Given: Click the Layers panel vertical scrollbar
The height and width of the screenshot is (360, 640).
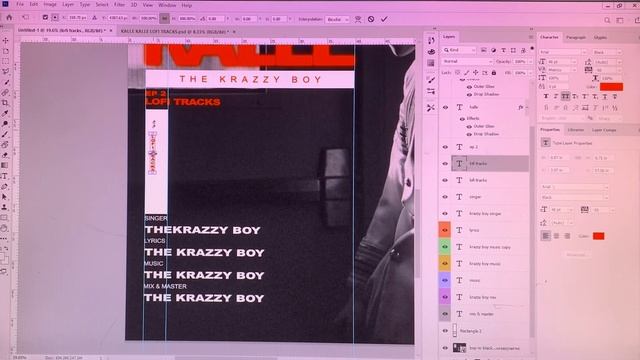Looking at the screenshot, I should click(x=531, y=232).
